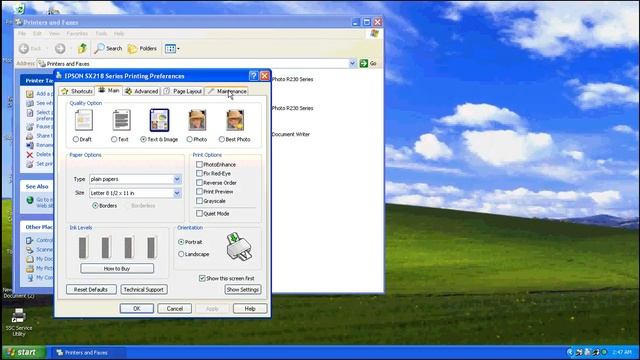Select the Text quality document icon
The height and width of the screenshot is (360, 640).
121,120
